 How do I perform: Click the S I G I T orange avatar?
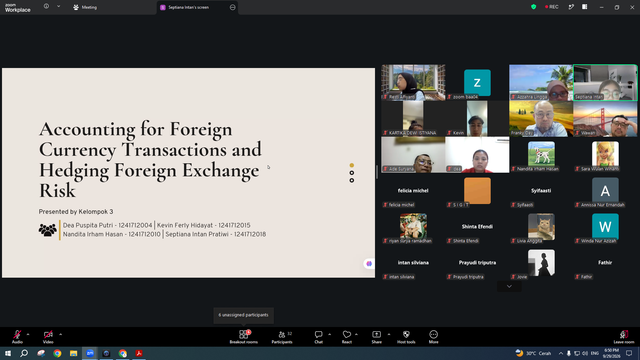pos(477,190)
